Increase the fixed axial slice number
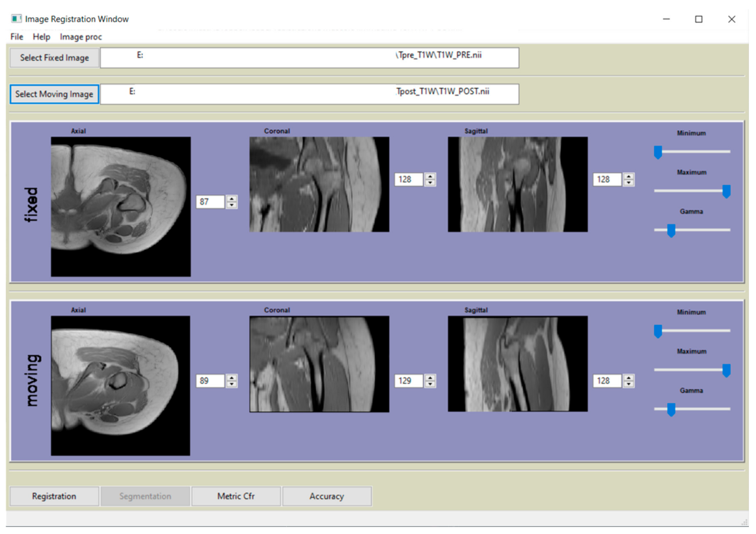Screen dimensions: 756x534 (x=232, y=198)
